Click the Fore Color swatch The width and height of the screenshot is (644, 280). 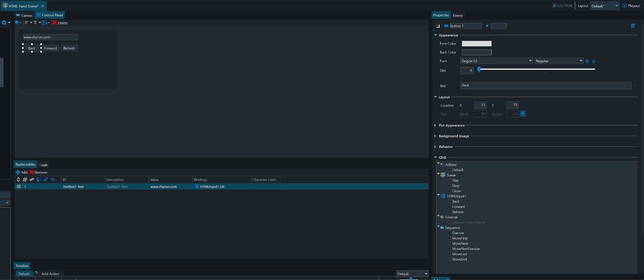(476, 43)
